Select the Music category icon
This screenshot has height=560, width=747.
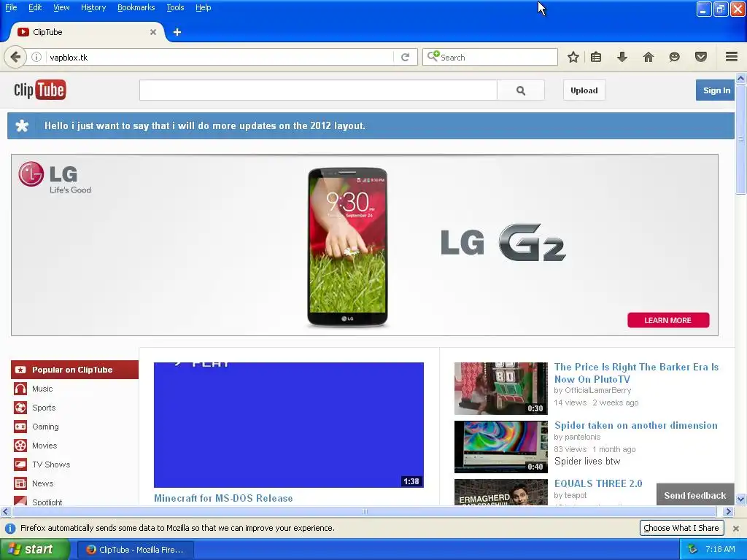tap(20, 389)
